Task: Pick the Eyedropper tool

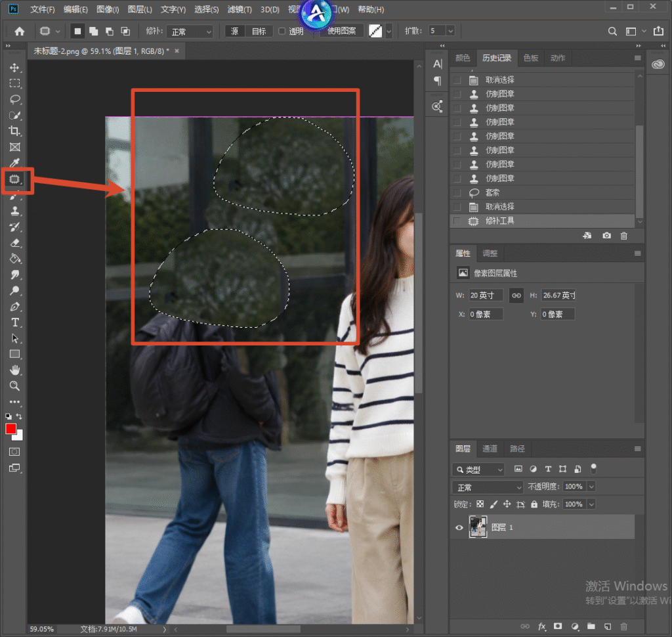Action: (14, 163)
